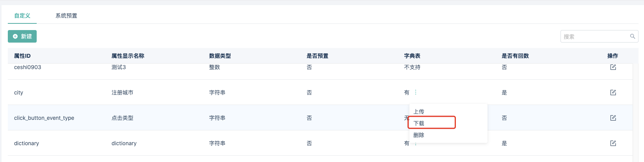The width and height of the screenshot is (644, 162).
Task: Focus the 搜索 input field
Action: (x=595, y=36)
